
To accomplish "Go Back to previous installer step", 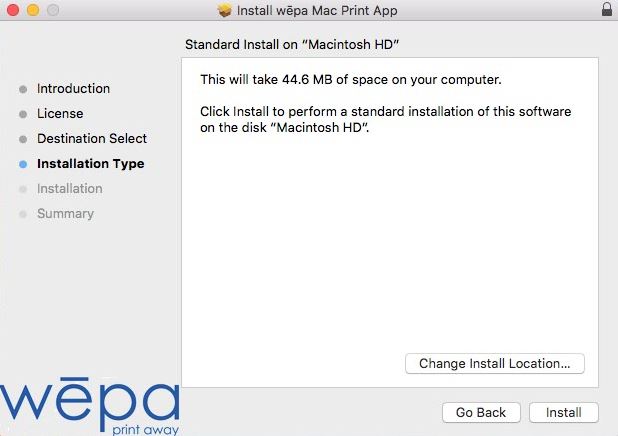I will [481, 412].
